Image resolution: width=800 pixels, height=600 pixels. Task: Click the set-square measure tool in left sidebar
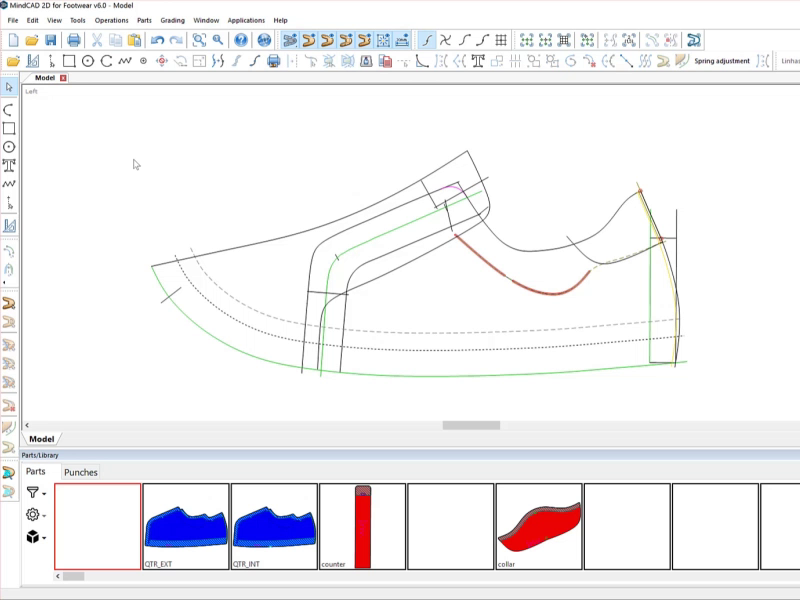9,225
